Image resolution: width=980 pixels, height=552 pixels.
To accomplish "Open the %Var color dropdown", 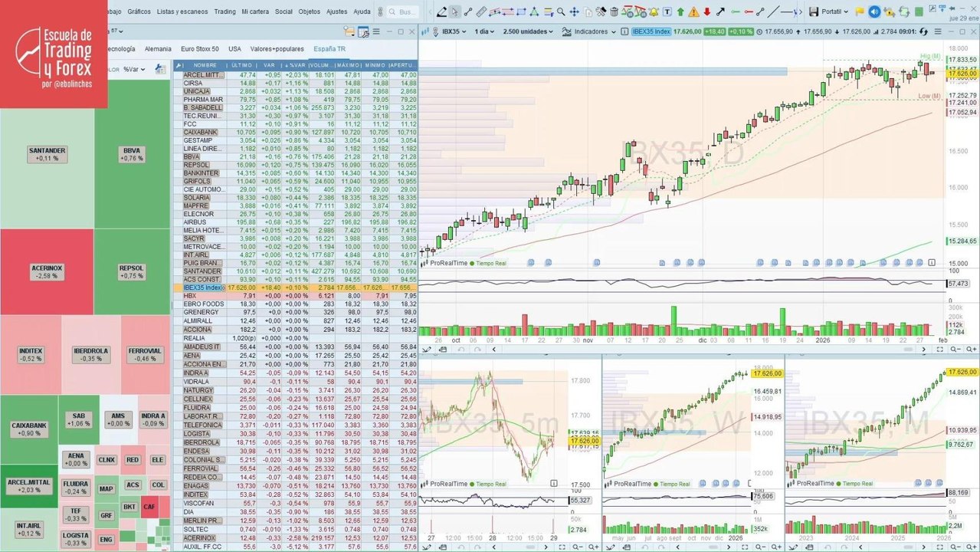I will pyautogui.click(x=135, y=69).
